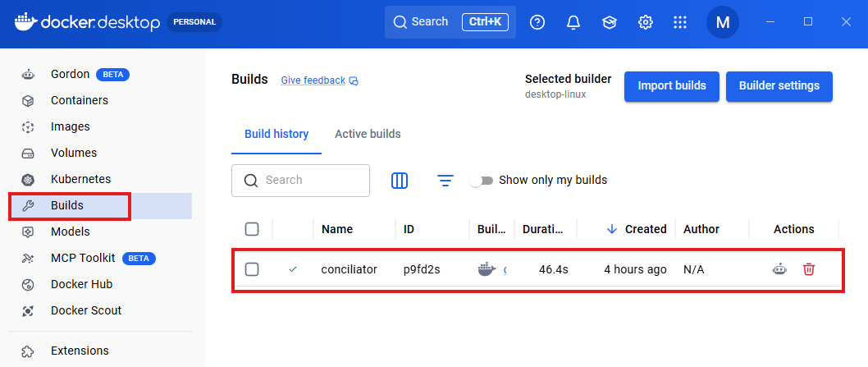
Task: Click the 4 hours ago created value
Action: coord(635,270)
